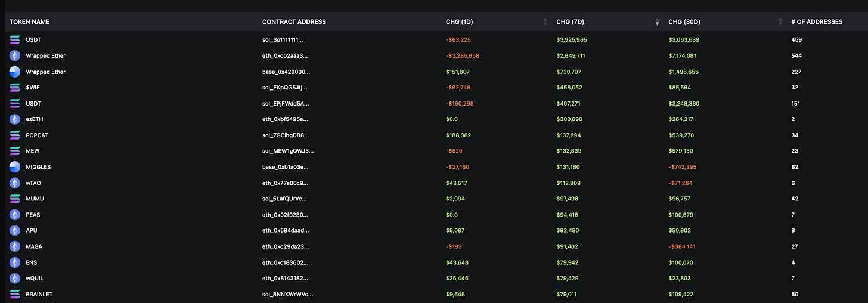Click contract address eth_0xc02aaa3...
Viewport: 868px width, 303px height.
tap(285, 55)
